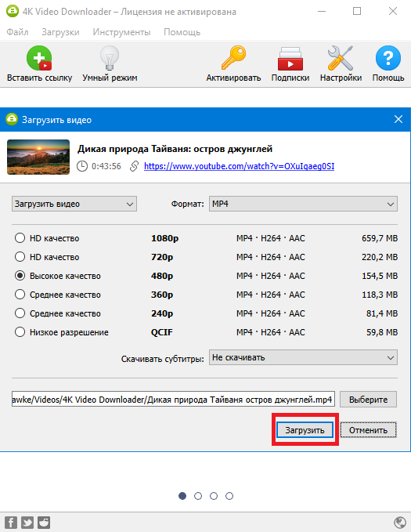Go to first page indicator dot
411x532 pixels.
point(182,496)
